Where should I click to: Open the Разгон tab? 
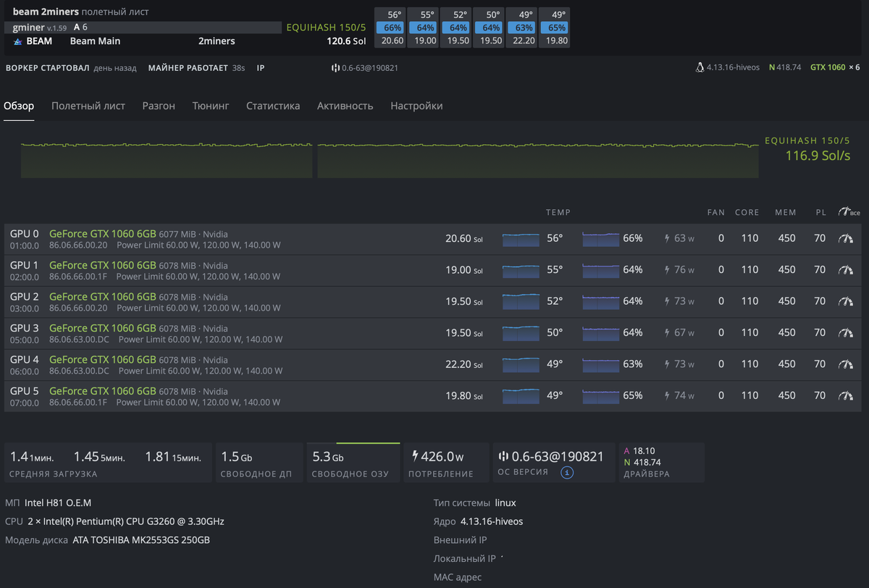click(159, 106)
